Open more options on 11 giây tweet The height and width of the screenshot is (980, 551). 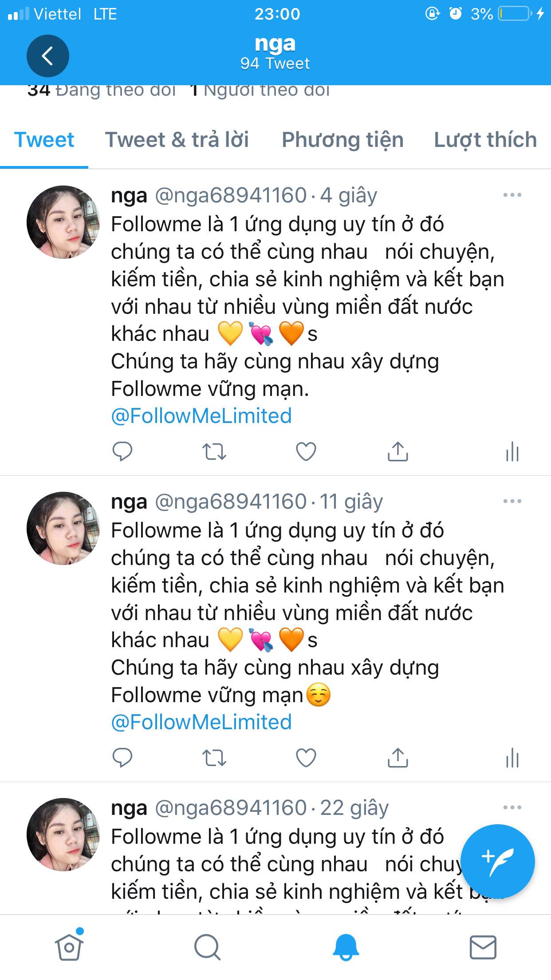coord(512,501)
